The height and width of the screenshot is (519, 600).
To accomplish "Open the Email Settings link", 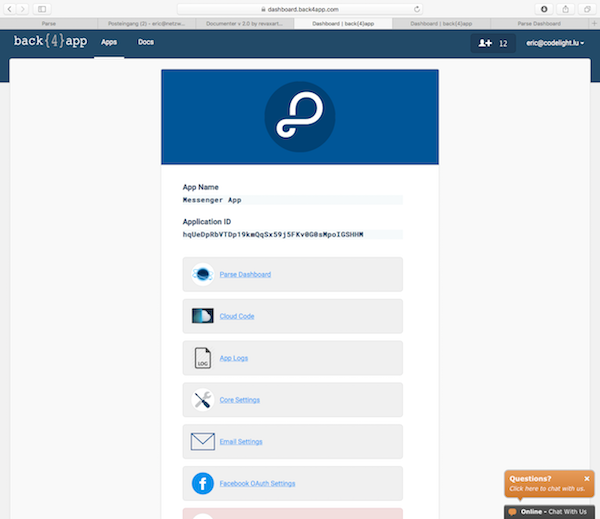I will 241,441.
